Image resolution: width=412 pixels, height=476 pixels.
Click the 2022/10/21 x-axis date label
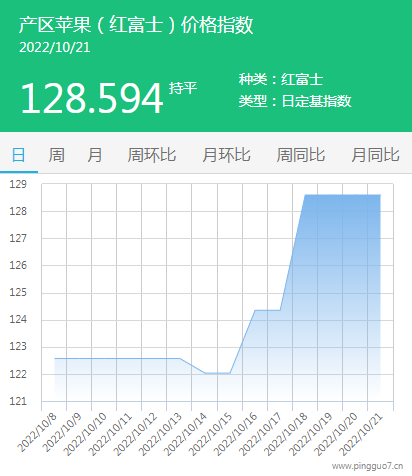point(360,434)
